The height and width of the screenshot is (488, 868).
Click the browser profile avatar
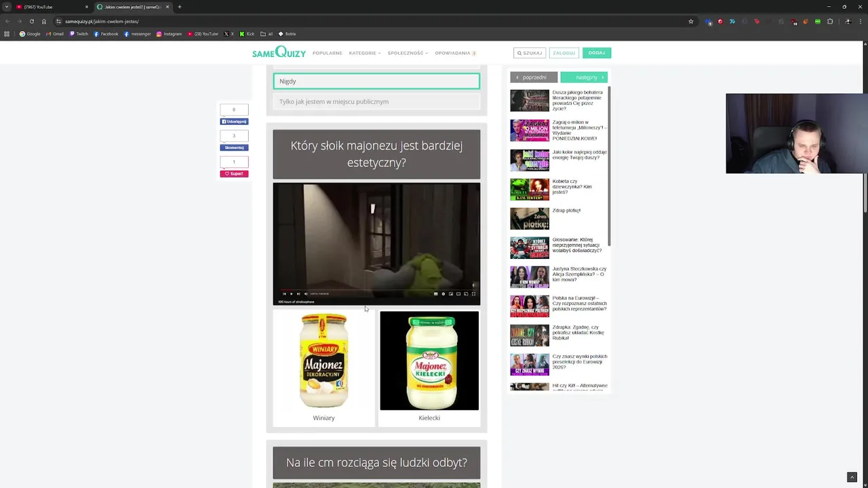pyautogui.click(x=848, y=21)
